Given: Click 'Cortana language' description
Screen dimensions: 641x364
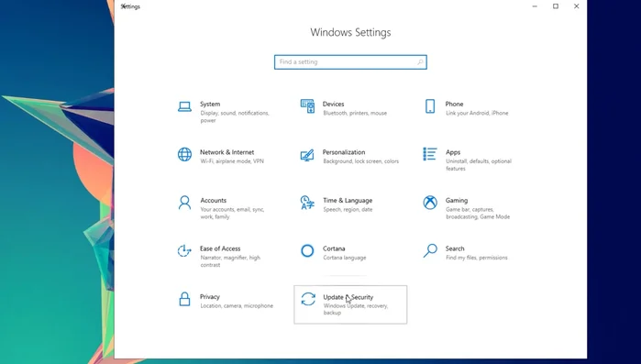Looking at the screenshot, I should [345, 258].
